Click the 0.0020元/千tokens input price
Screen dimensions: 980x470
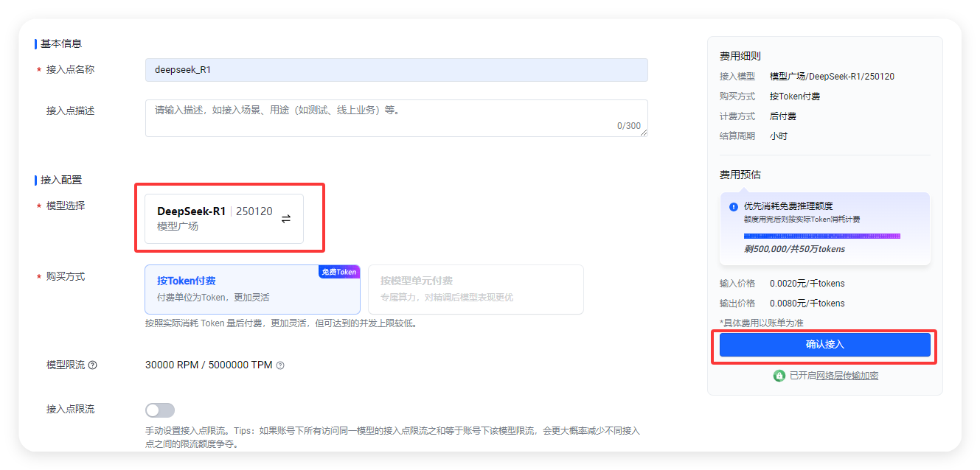point(807,284)
